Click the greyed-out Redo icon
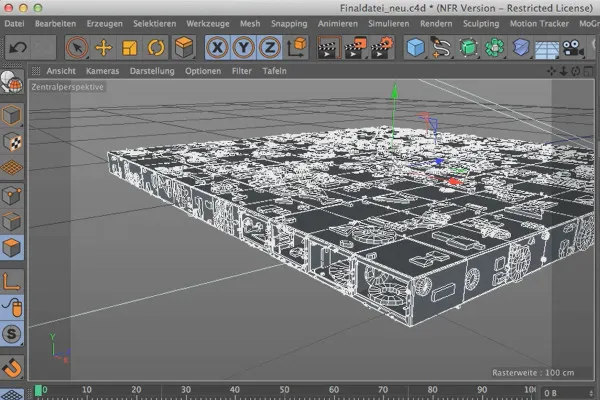Viewport: 600px width, 400px height. click(43, 47)
